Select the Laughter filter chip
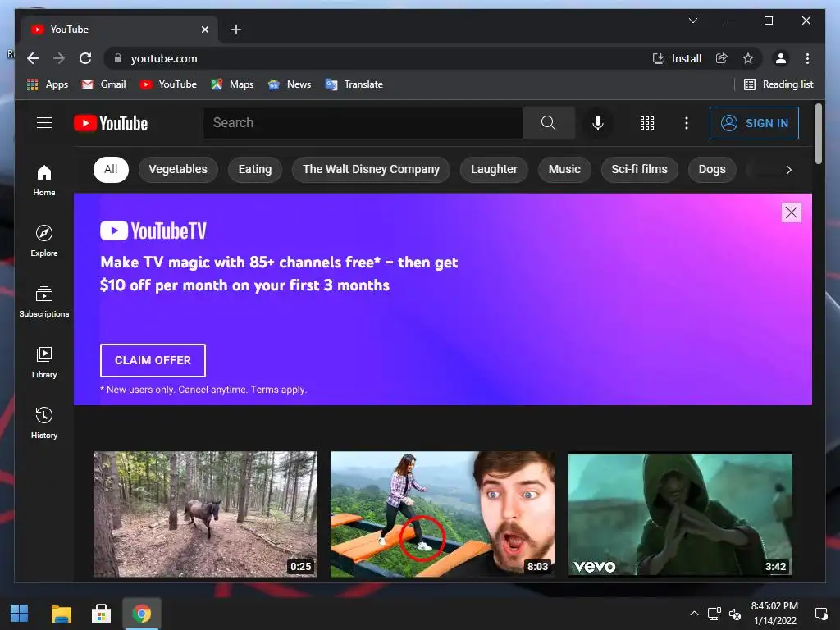Image resolution: width=840 pixels, height=630 pixels. point(494,169)
